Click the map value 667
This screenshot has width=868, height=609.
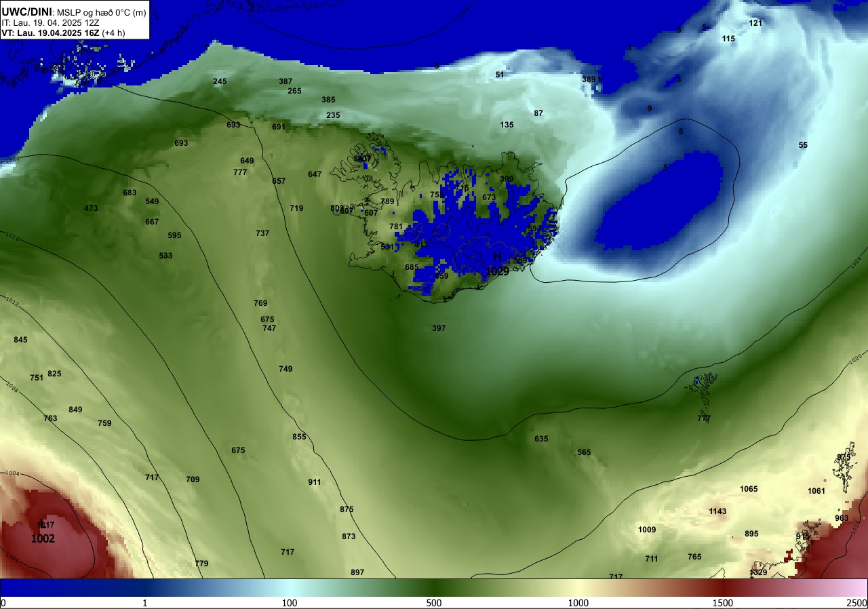coord(152,222)
